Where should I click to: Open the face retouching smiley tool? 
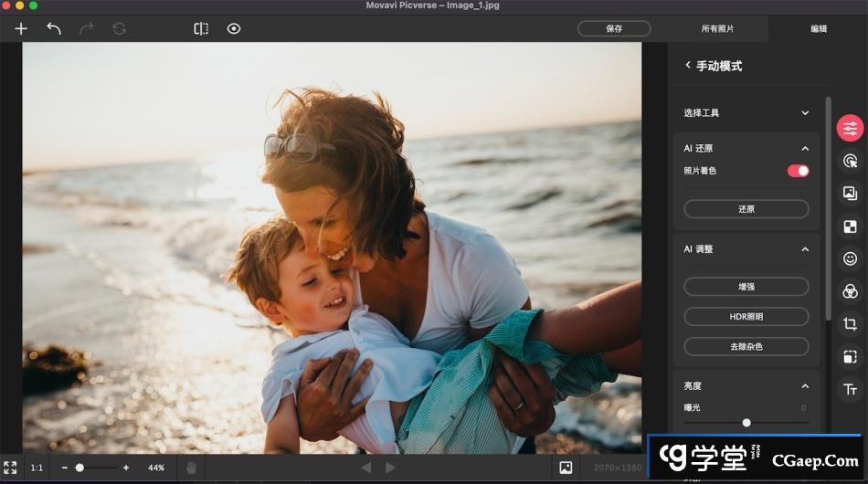pos(850,259)
